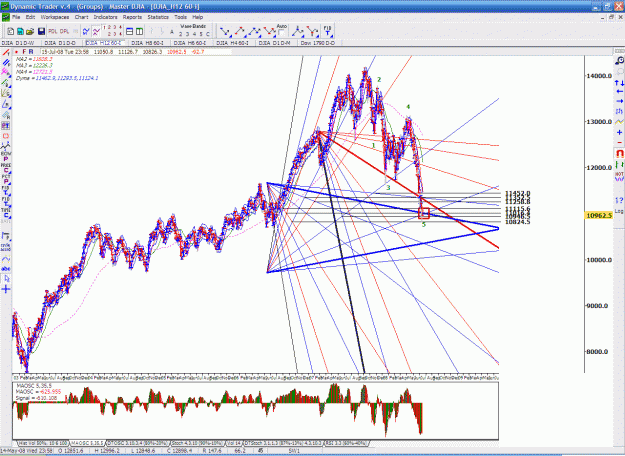625x456 pixels.
Task: Click the red dot in the chart info bar
Action: coord(16,52)
